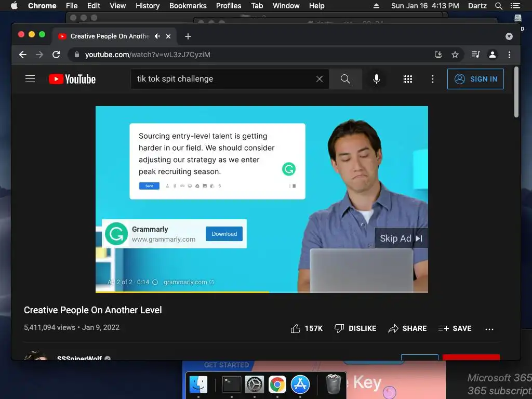Screen dimensions: 532x399
Task: Open Spotlight search in menu bar
Action: pyautogui.click(x=498, y=6)
